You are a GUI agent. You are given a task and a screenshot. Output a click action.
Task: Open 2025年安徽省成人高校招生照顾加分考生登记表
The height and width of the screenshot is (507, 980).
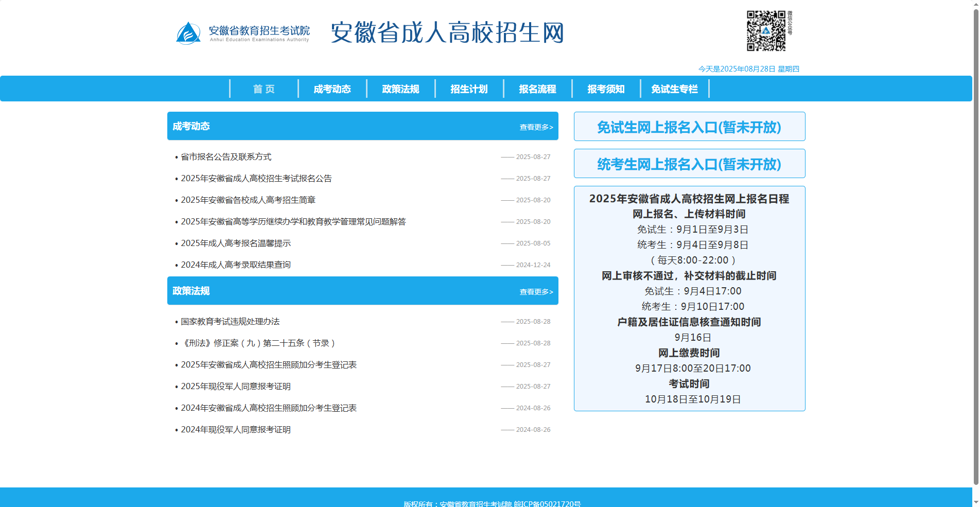click(x=269, y=364)
